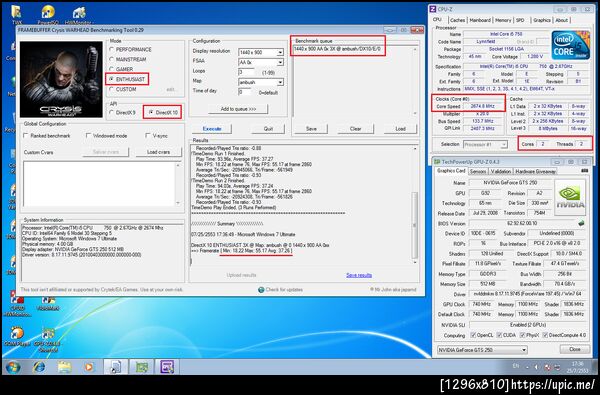Open GPU-Z graphics card selection dropdown
The image size is (600, 395).
[x=483, y=350]
